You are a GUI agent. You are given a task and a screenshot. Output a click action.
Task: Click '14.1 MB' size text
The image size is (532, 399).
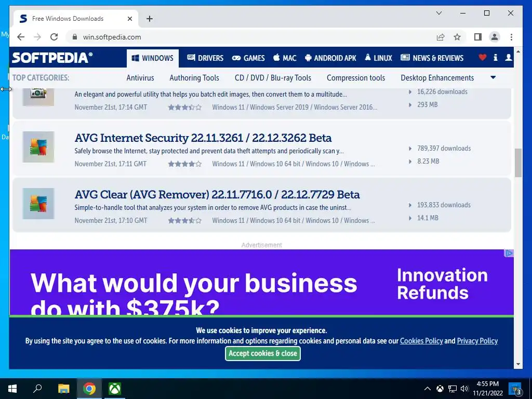428,218
